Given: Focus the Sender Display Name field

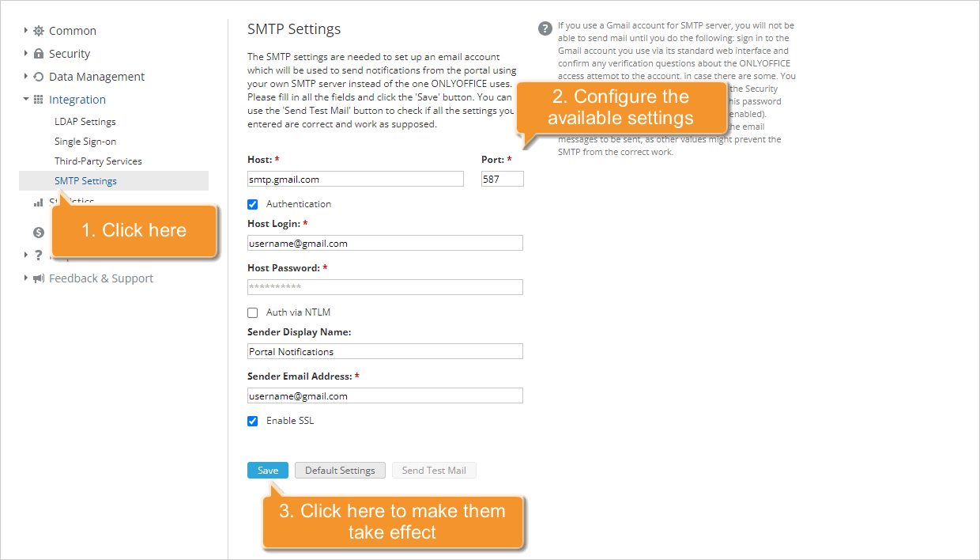Looking at the screenshot, I should [x=385, y=351].
